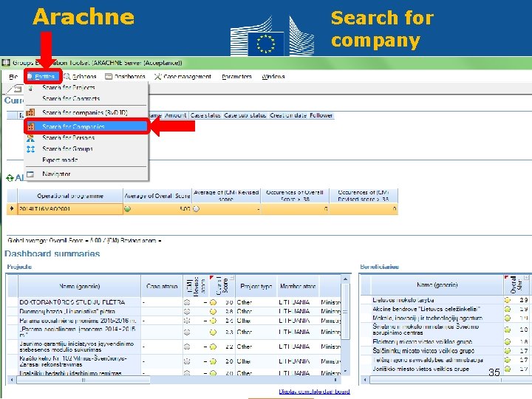Screen dimensions: 532x399
Task: Open Navigator from Entities menu
Action: [x=87, y=174]
